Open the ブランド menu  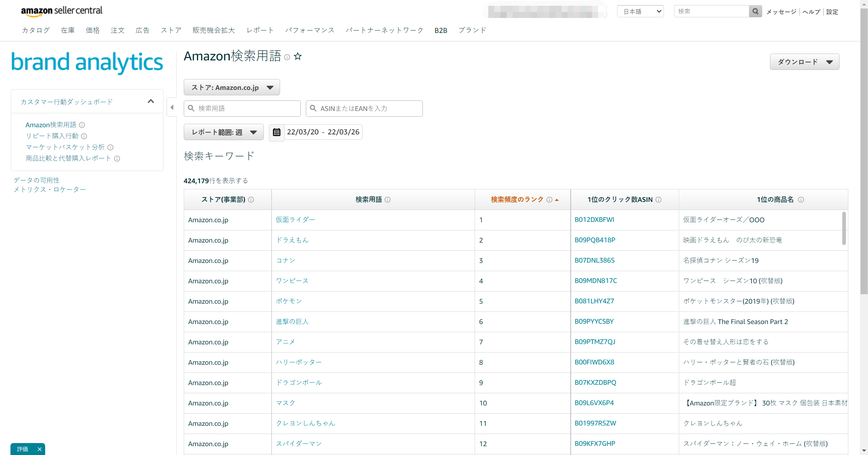pos(472,30)
